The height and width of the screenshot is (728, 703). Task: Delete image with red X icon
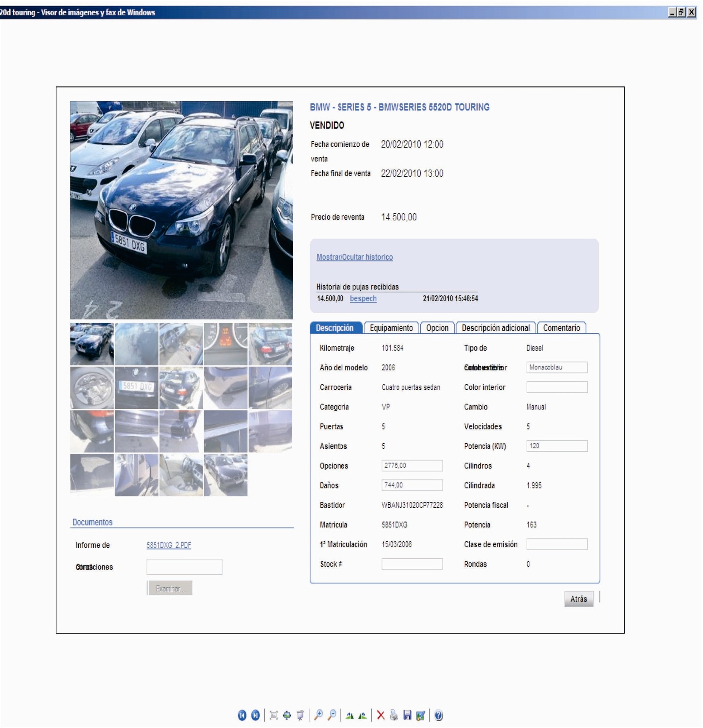point(380,715)
